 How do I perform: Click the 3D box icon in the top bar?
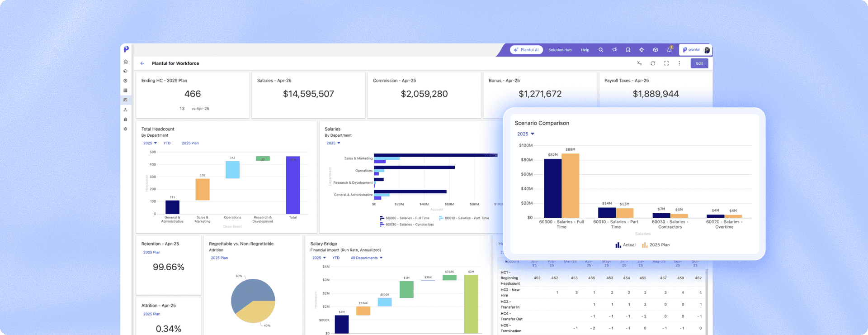click(655, 50)
